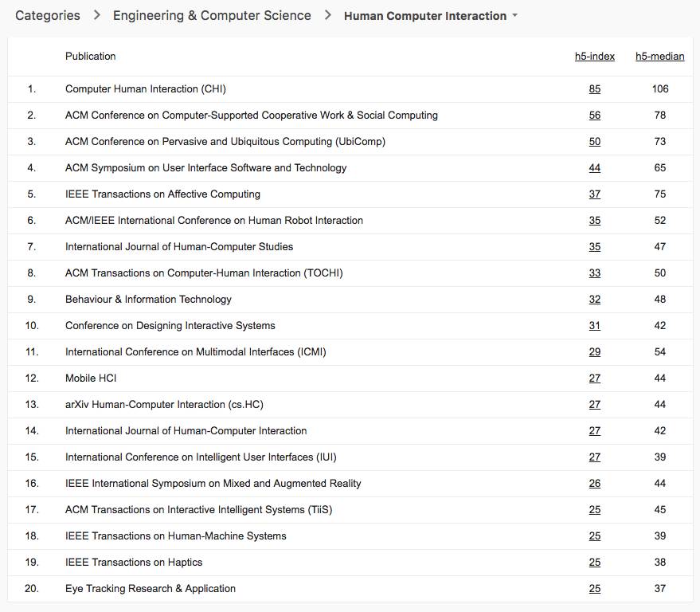Open h5-index 25 for IEEE Transactions on Haptics
This screenshot has width=700, height=612.
(x=595, y=563)
